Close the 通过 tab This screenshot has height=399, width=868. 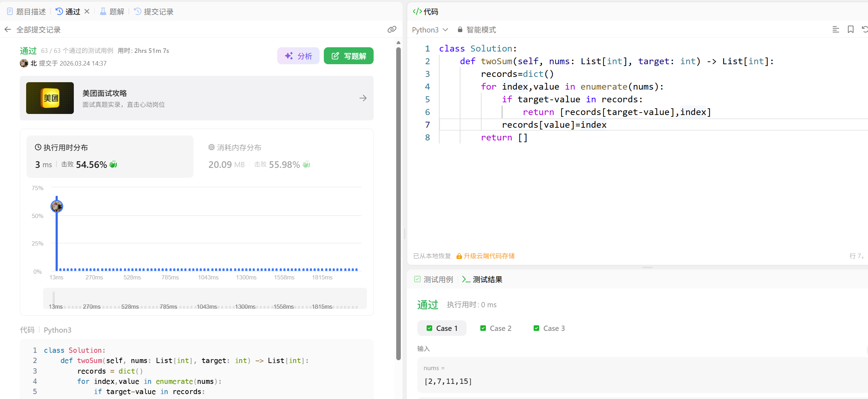(x=87, y=12)
